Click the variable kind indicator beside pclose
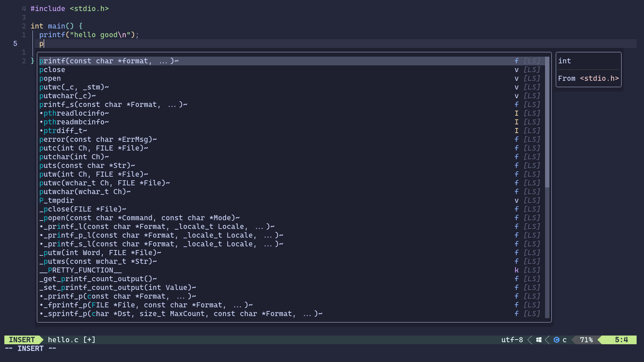 [x=517, y=70]
